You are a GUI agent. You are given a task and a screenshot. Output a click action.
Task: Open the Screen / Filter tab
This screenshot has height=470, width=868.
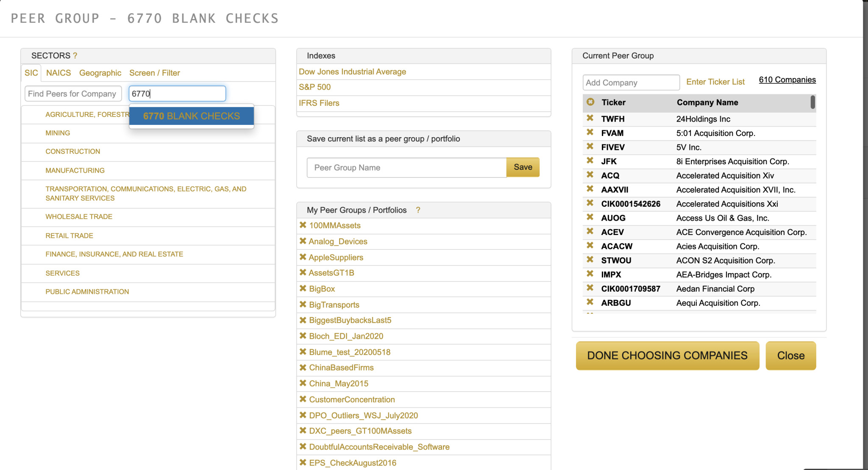click(x=154, y=73)
